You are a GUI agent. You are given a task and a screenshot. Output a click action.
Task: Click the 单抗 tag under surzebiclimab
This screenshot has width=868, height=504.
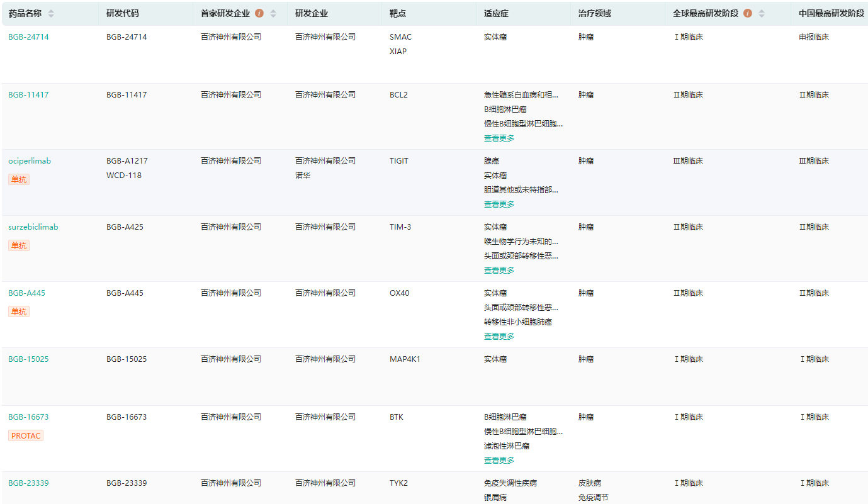(19, 245)
